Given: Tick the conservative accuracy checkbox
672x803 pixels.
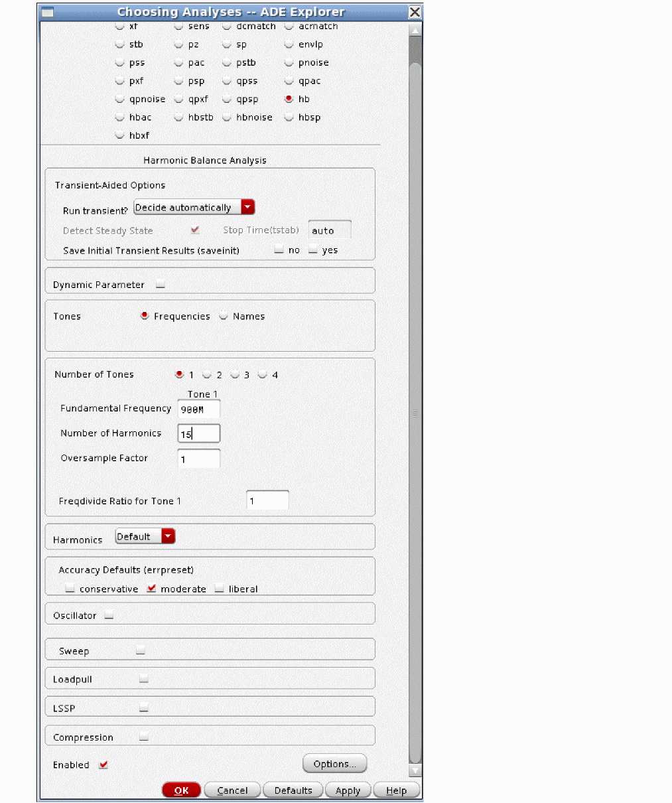Looking at the screenshot, I should point(70,589).
